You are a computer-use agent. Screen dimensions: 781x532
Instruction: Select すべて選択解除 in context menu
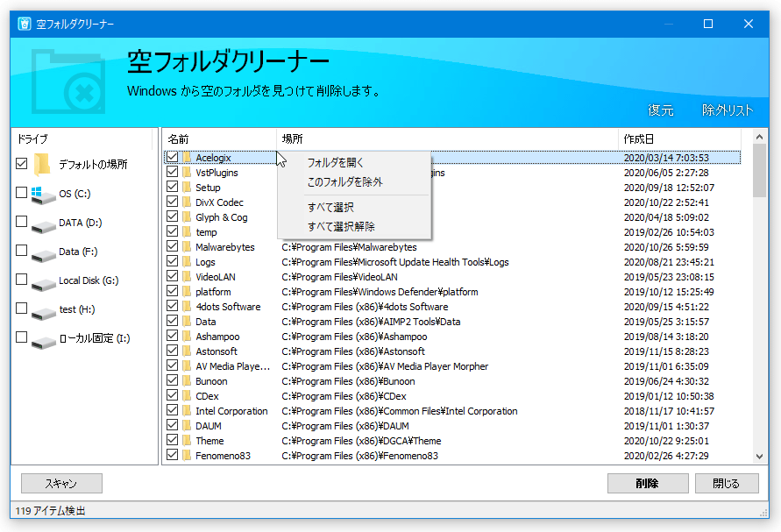[354, 227]
